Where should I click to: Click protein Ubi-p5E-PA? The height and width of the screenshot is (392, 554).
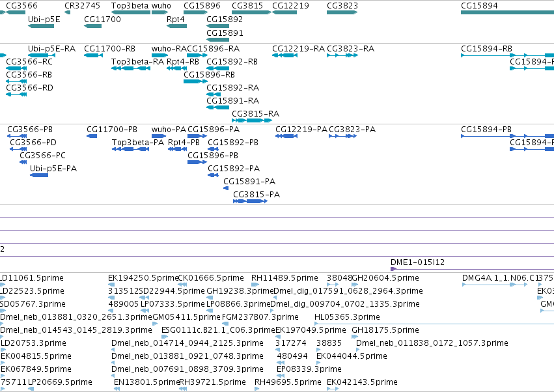point(53,169)
